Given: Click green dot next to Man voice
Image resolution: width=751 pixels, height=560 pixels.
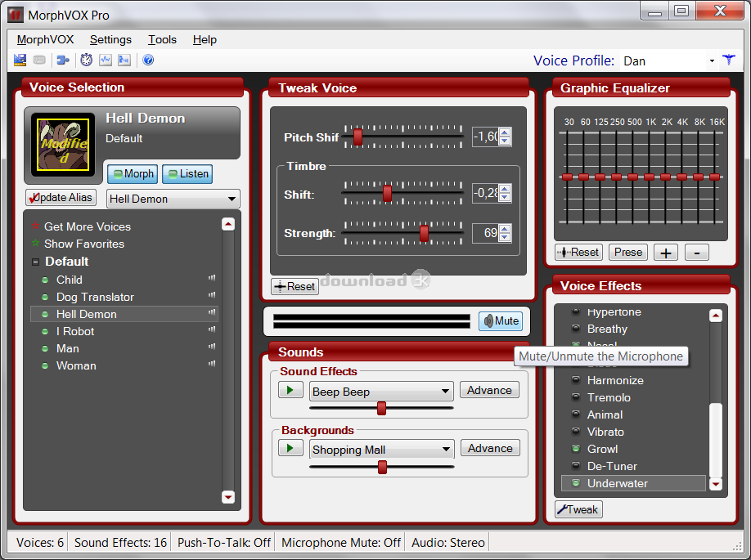Looking at the screenshot, I should (x=45, y=349).
